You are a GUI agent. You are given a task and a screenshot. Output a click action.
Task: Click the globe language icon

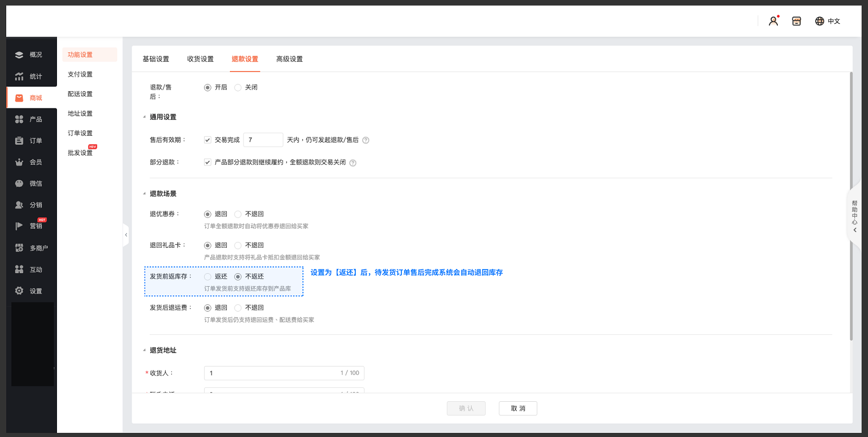[819, 21]
